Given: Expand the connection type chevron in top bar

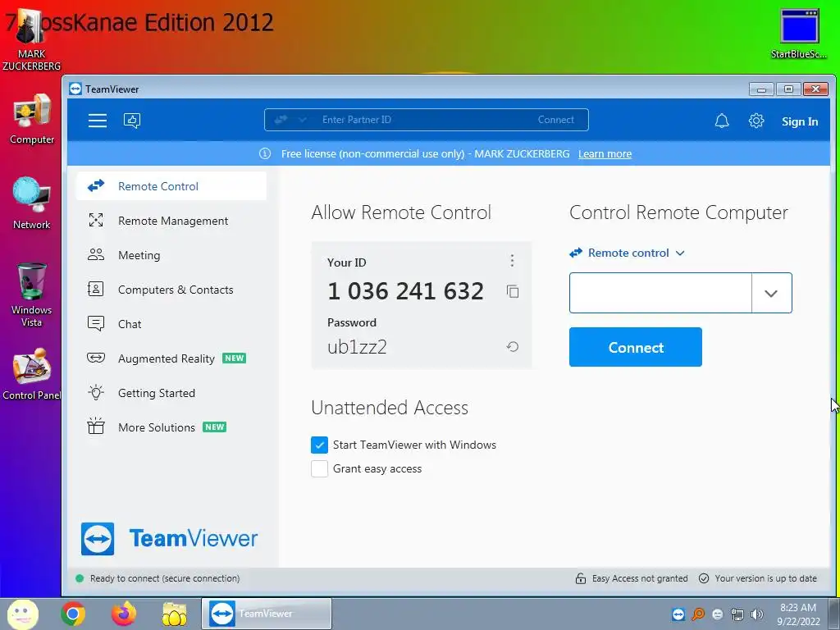Looking at the screenshot, I should coord(302,120).
